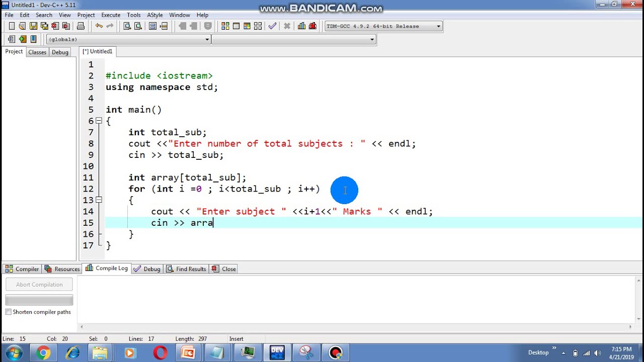Open the Profile analysis chart icon
Image resolution: width=644 pixels, height=362 pixels.
pos(302,26)
